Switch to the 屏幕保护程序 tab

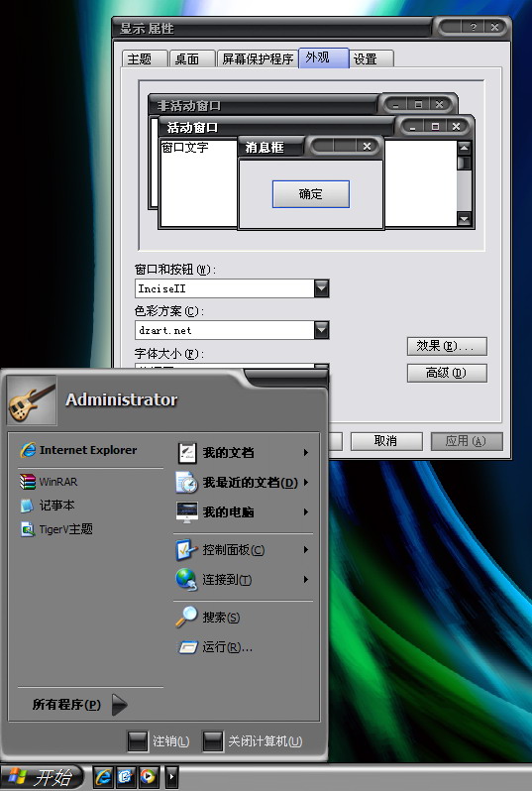tap(258, 59)
